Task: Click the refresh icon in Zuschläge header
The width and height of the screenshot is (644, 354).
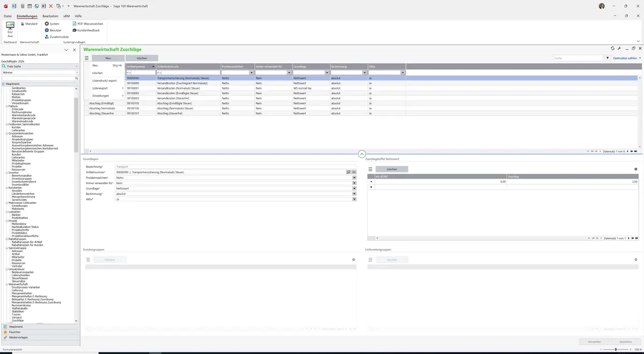Action: pyautogui.click(x=613, y=49)
